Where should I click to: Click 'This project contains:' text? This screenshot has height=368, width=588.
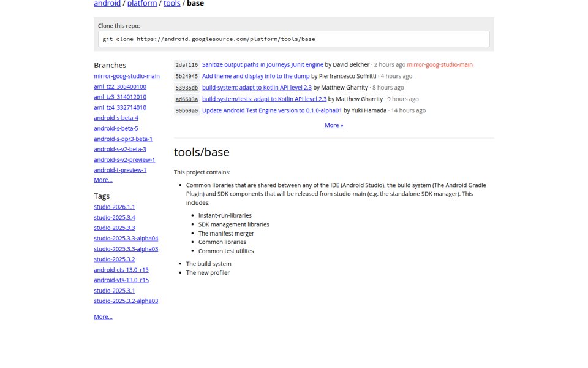click(x=202, y=172)
